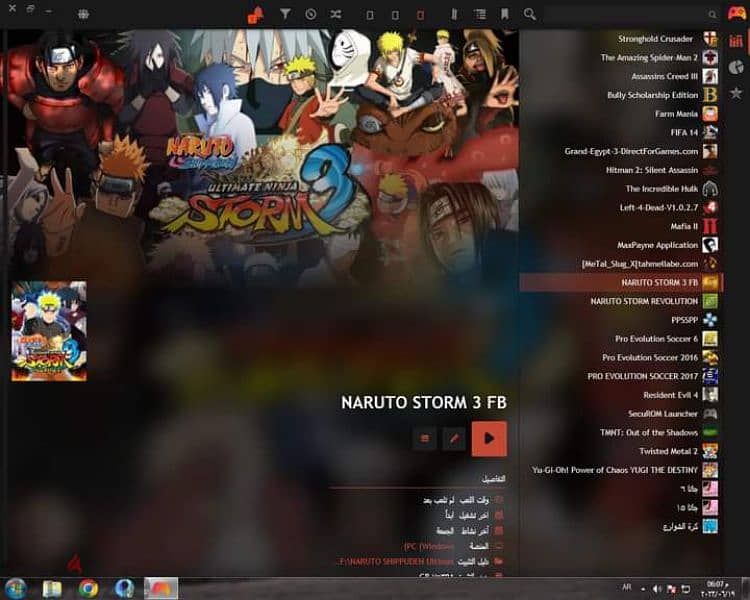Open Google Chrome from the taskbar
Screen dimensions: 750x600
pos(88,589)
